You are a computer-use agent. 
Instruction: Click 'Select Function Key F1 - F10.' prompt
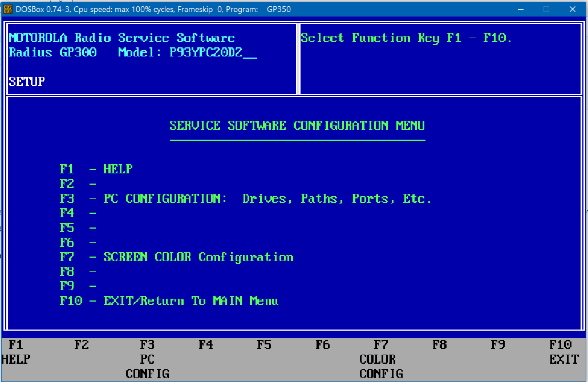click(406, 38)
